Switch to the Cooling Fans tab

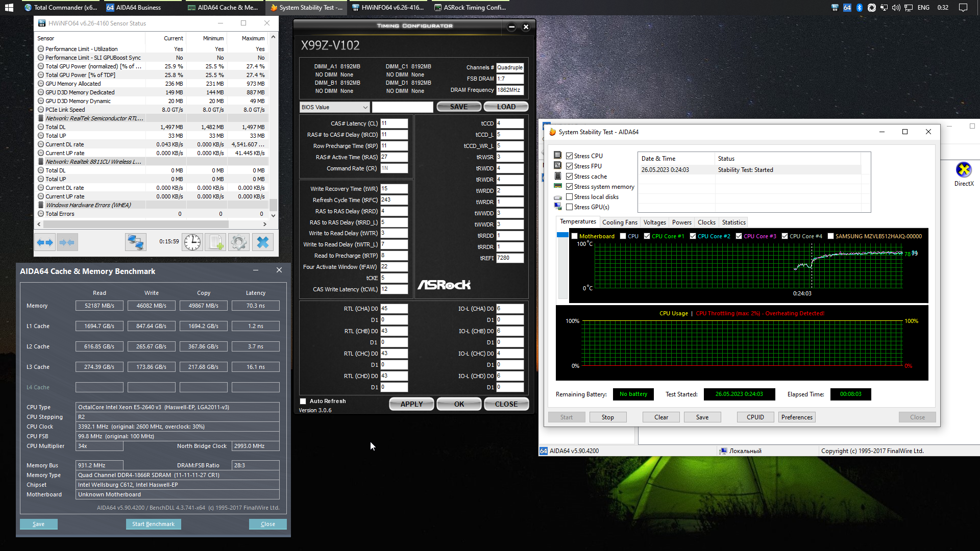pos(620,222)
